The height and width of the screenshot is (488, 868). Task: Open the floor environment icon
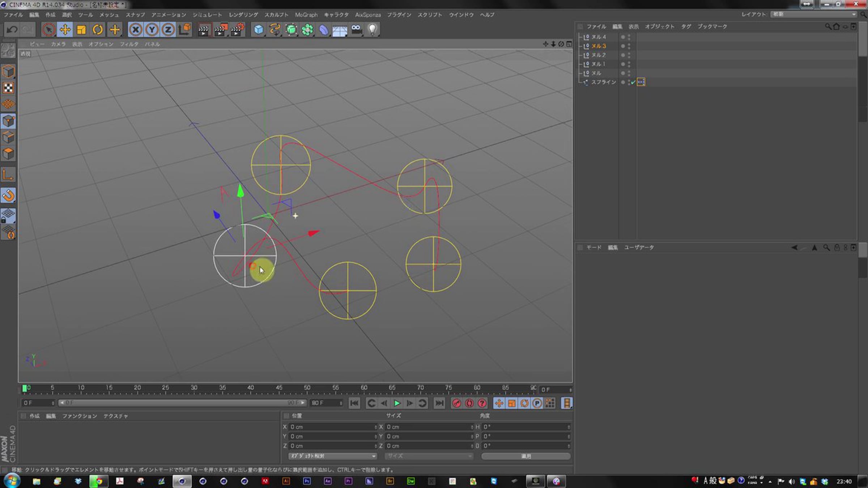coord(340,30)
